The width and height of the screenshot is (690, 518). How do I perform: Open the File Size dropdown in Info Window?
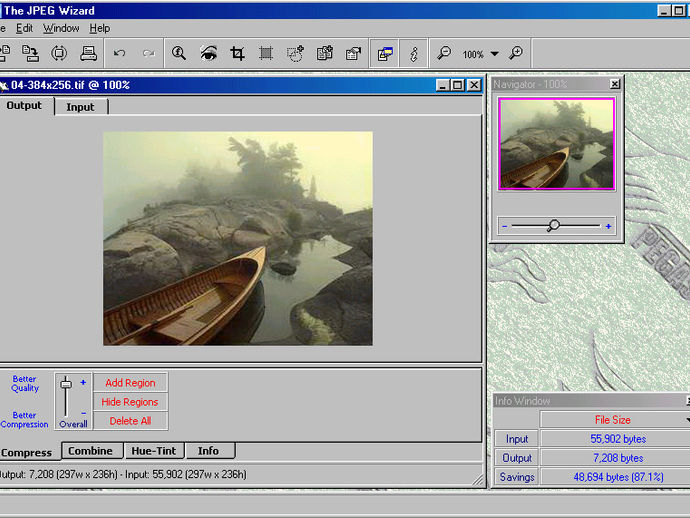coord(613,420)
